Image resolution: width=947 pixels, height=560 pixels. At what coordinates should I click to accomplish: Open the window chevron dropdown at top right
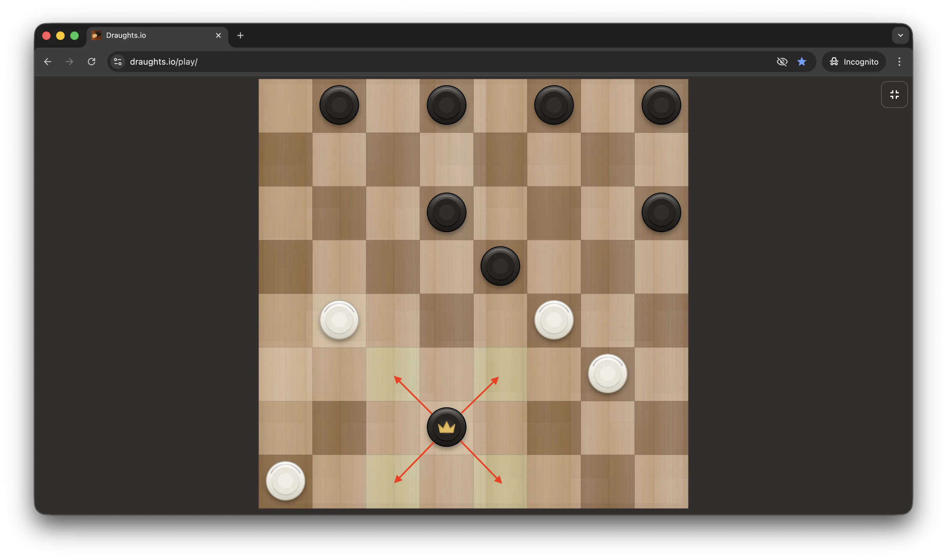click(x=901, y=35)
